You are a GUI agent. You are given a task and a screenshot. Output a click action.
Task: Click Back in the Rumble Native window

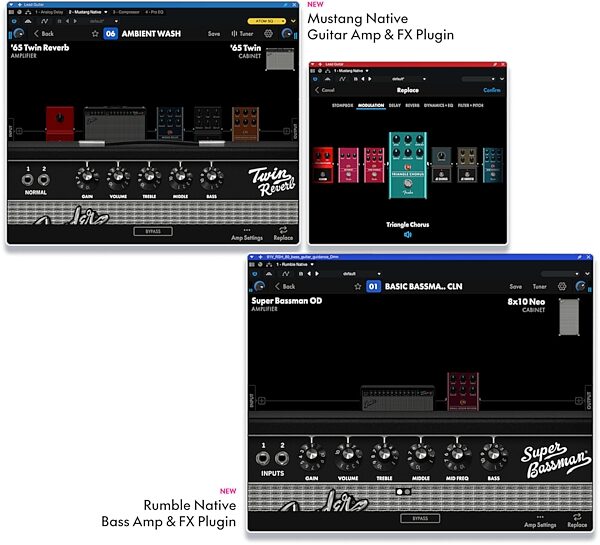click(285, 286)
